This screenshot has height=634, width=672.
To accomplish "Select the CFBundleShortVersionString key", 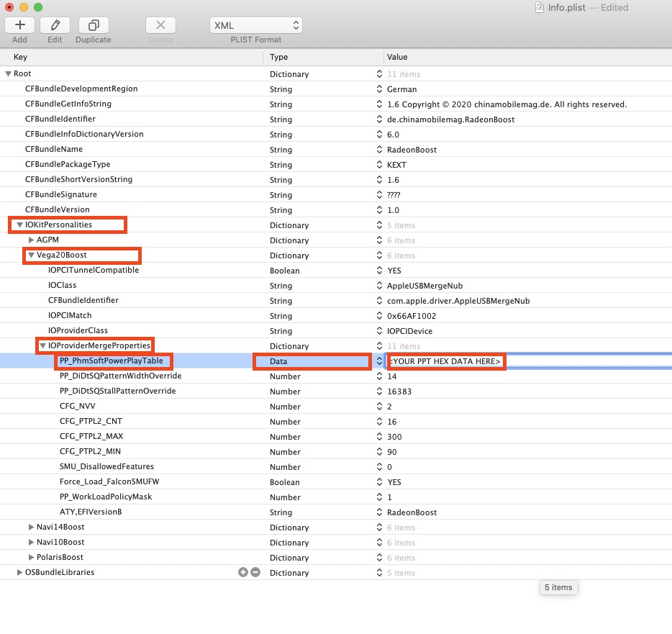I will coord(78,179).
